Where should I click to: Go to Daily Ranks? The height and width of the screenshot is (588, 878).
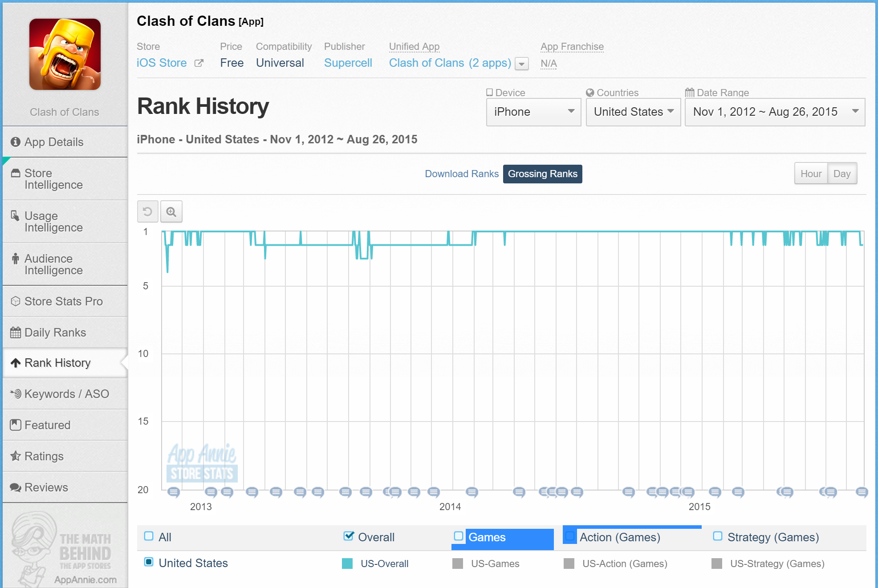coord(65,333)
